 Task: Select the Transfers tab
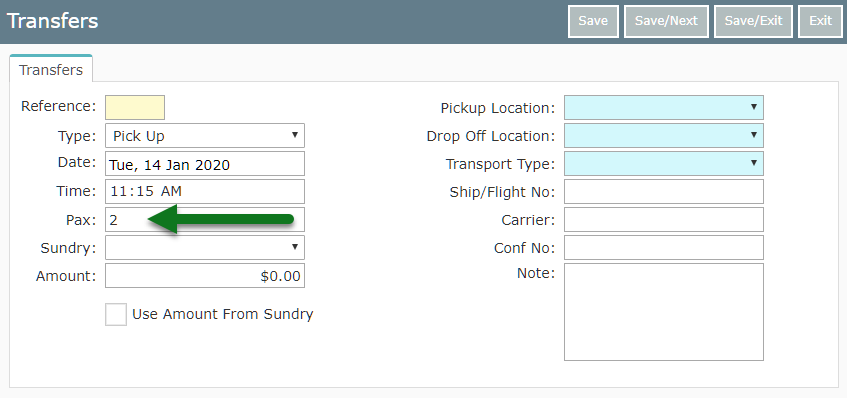tap(51, 70)
